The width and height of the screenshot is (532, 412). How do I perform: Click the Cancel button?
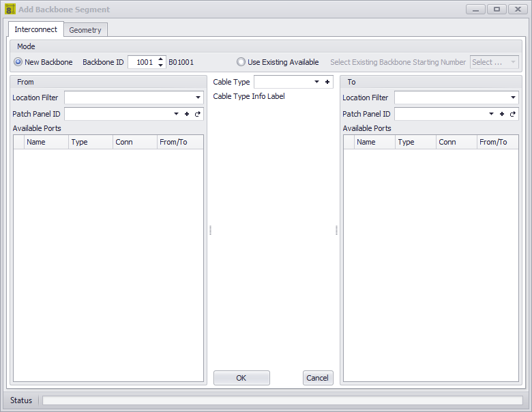318,378
